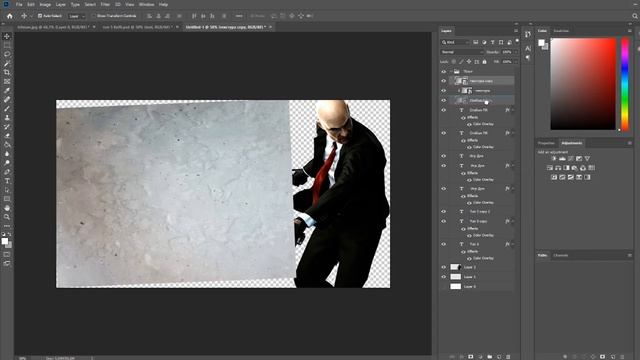Viewport: 640px width, 360px height.
Task: Select the Eyedropper tool
Action: pyautogui.click(x=7, y=90)
